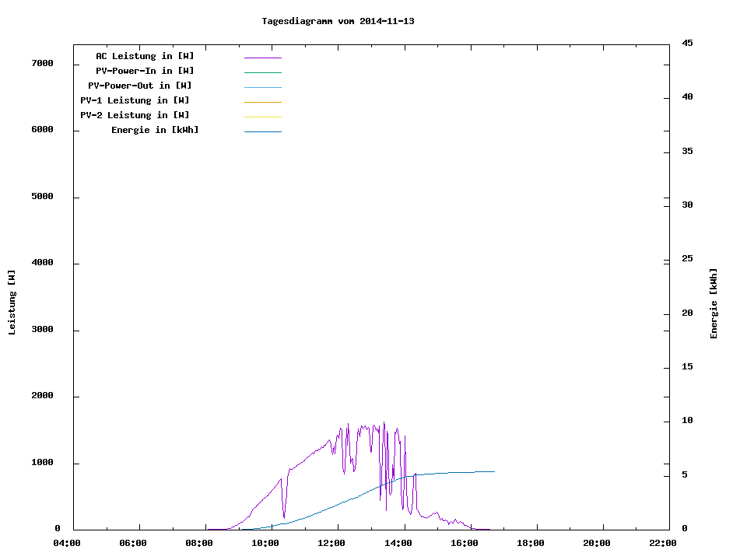The height and width of the screenshot is (560, 747).
Task: Click the 45 value on the right axis
Action: coord(687,43)
